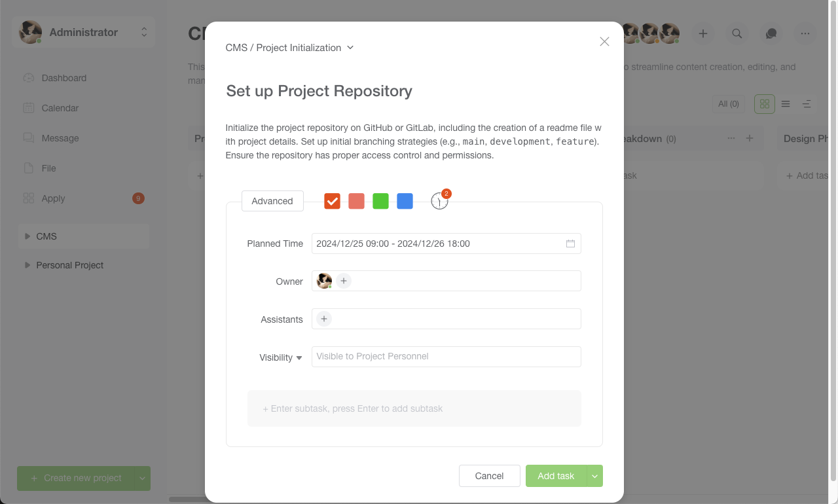
Task: Open the Apply apps icon in sidebar
Action: click(x=29, y=198)
